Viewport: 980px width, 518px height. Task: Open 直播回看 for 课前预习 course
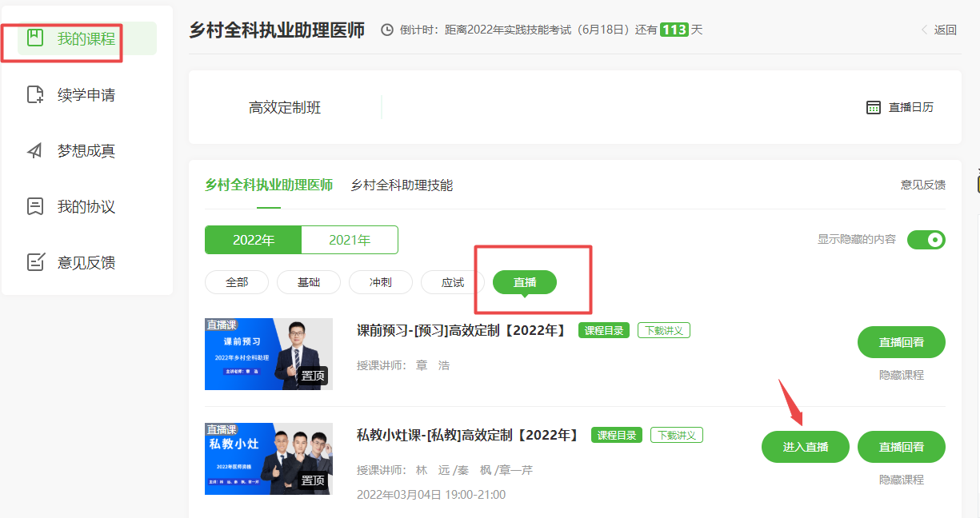[x=901, y=342]
